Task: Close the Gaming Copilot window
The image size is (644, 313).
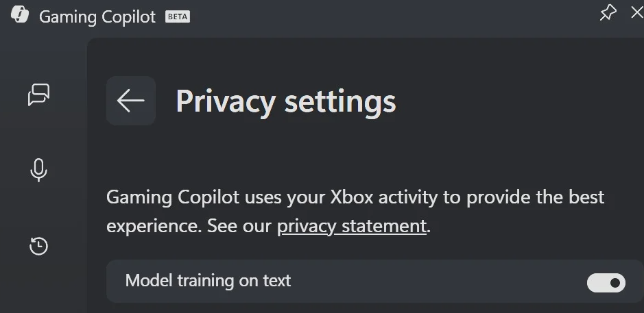Action: [636, 12]
